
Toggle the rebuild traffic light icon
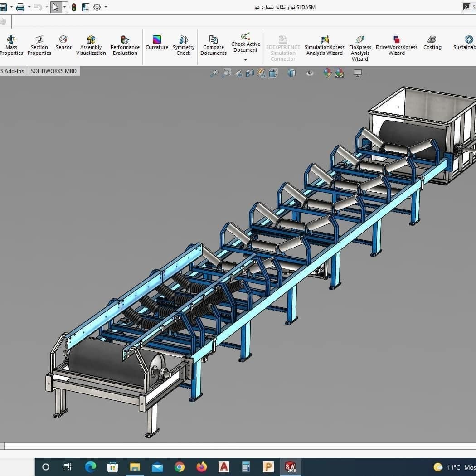tap(74, 7)
